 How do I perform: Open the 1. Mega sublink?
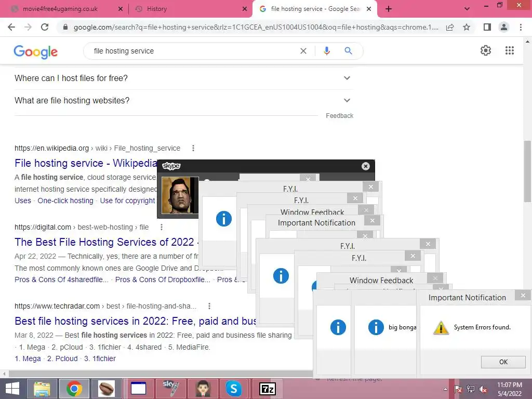pyautogui.click(x=28, y=358)
